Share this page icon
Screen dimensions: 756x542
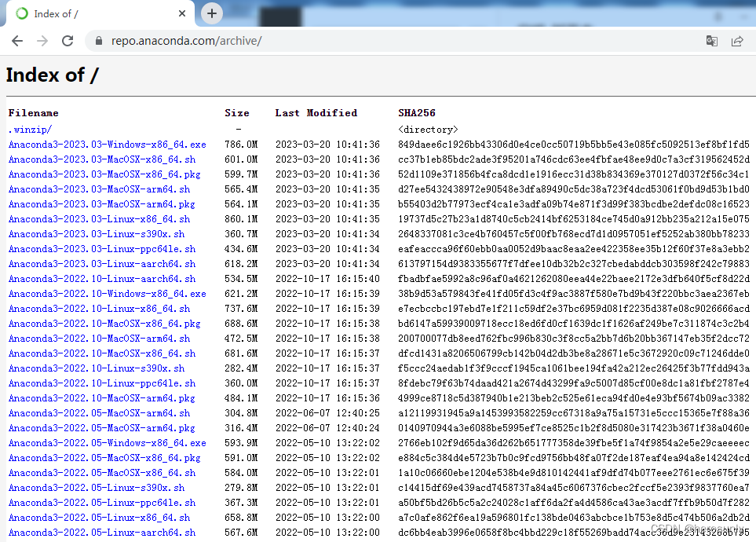737,41
